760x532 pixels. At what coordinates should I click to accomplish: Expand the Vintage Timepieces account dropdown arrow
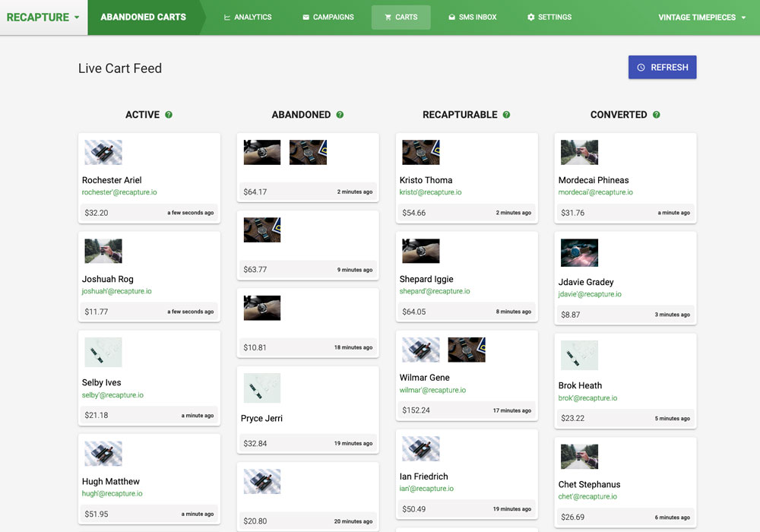pos(743,17)
